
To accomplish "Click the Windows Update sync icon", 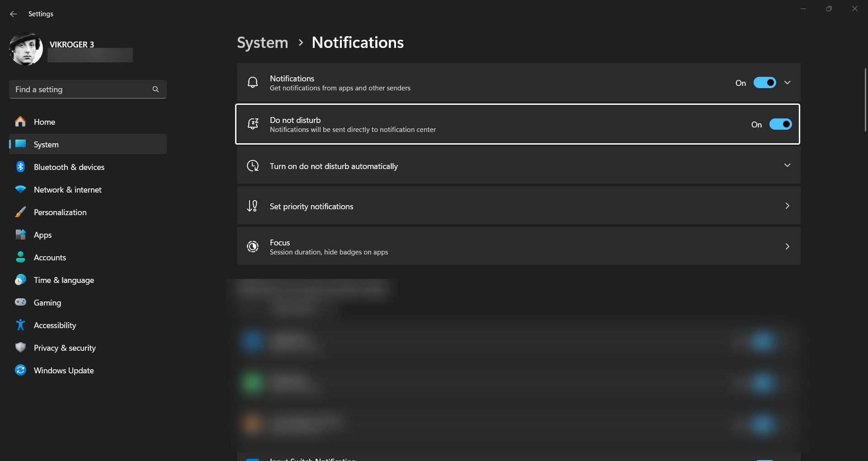I will tap(20, 370).
